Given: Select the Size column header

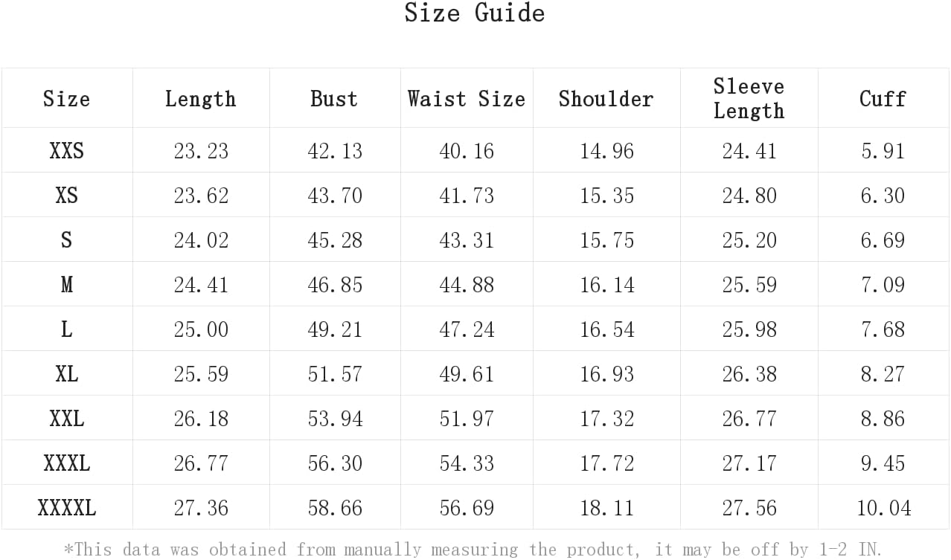Looking at the screenshot, I should 66,99.
